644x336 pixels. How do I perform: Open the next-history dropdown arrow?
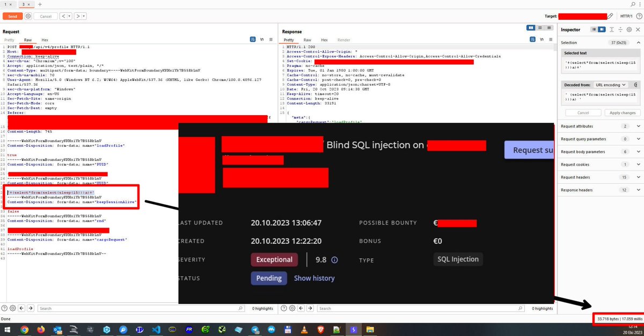[x=84, y=17]
